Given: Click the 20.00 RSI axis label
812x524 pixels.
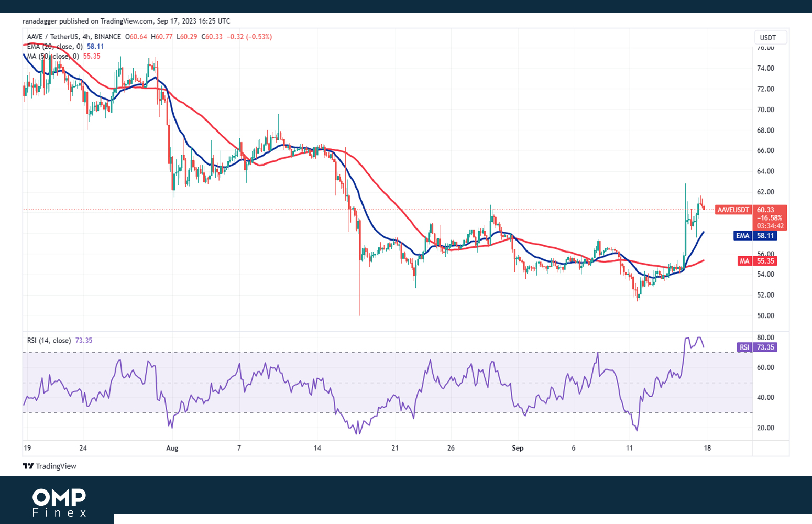Looking at the screenshot, I should click(x=765, y=428).
